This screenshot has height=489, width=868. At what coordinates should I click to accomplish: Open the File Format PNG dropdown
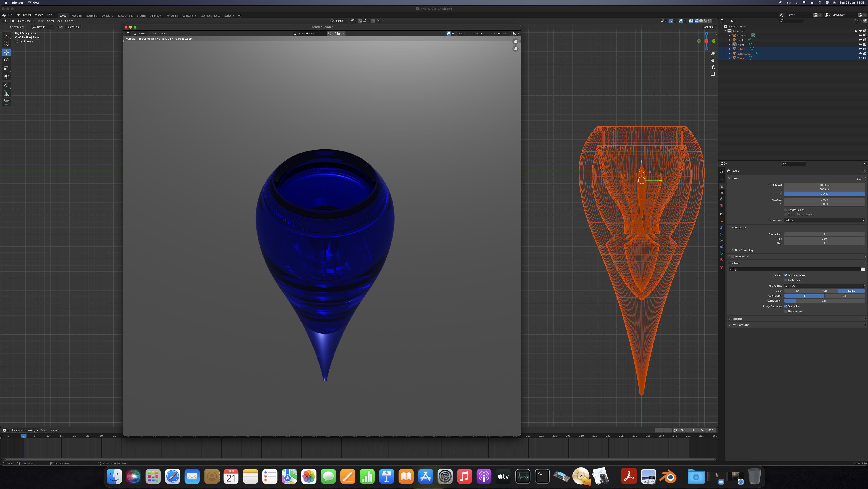coord(824,285)
